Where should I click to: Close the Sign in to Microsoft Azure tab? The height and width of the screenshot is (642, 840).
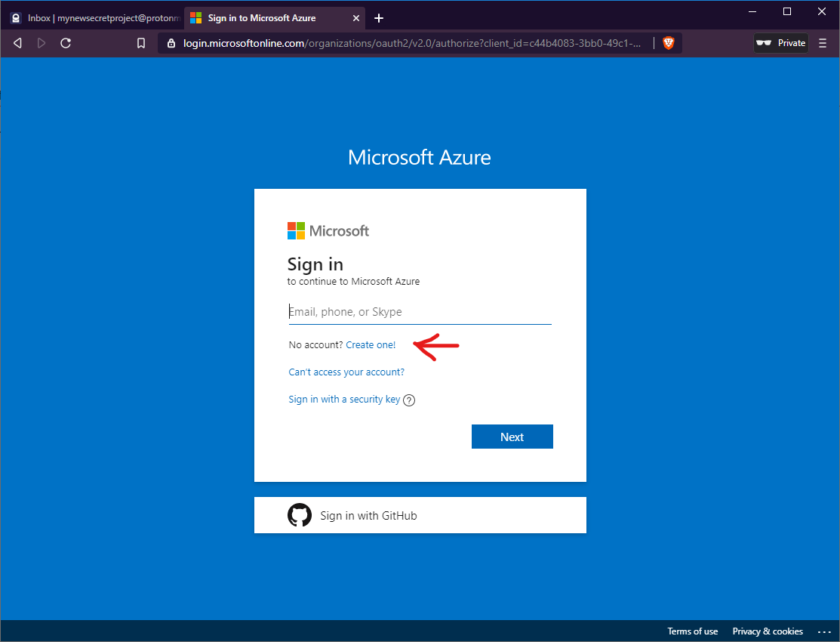355,18
